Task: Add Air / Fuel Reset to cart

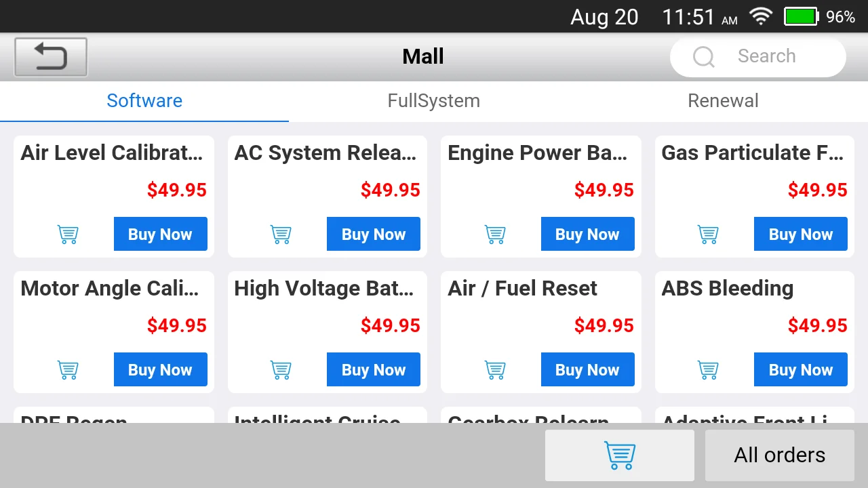Action: [x=495, y=370]
